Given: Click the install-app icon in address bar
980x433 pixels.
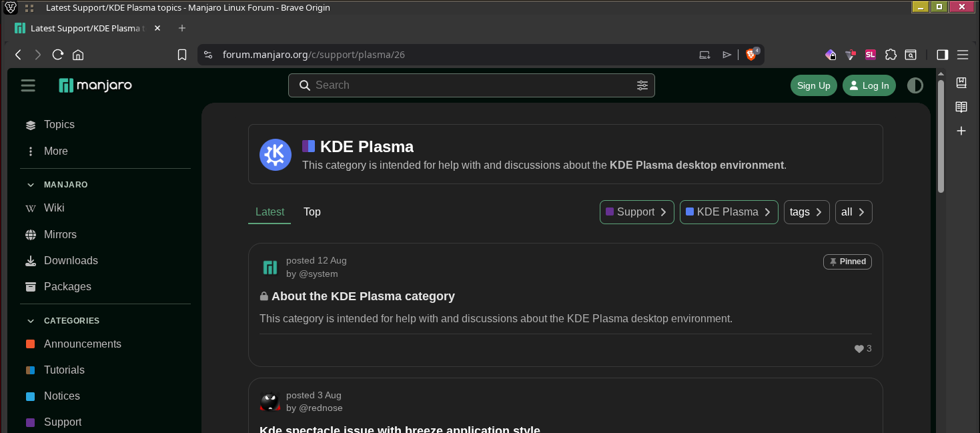Looking at the screenshot, I should (x=704, y=55).
